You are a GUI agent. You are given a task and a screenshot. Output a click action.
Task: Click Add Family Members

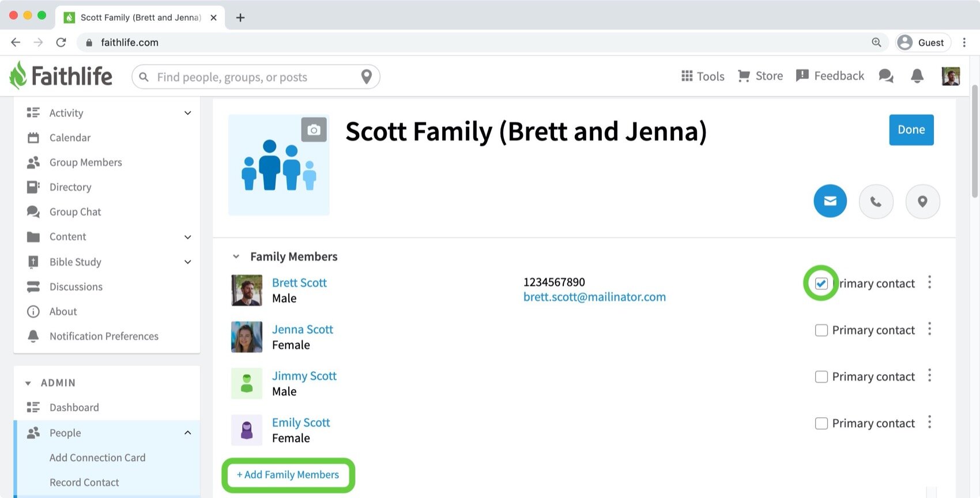pyautogui.click(x=288, y=475)
